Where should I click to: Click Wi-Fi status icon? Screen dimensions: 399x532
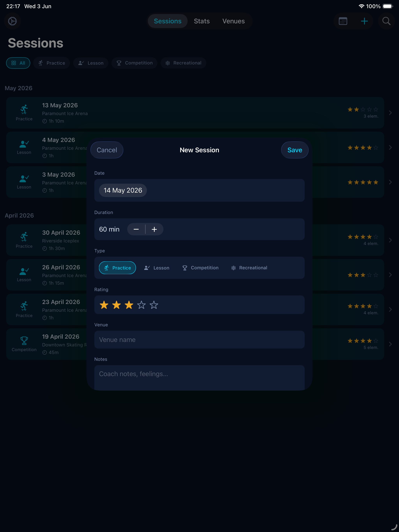[361, 6]
